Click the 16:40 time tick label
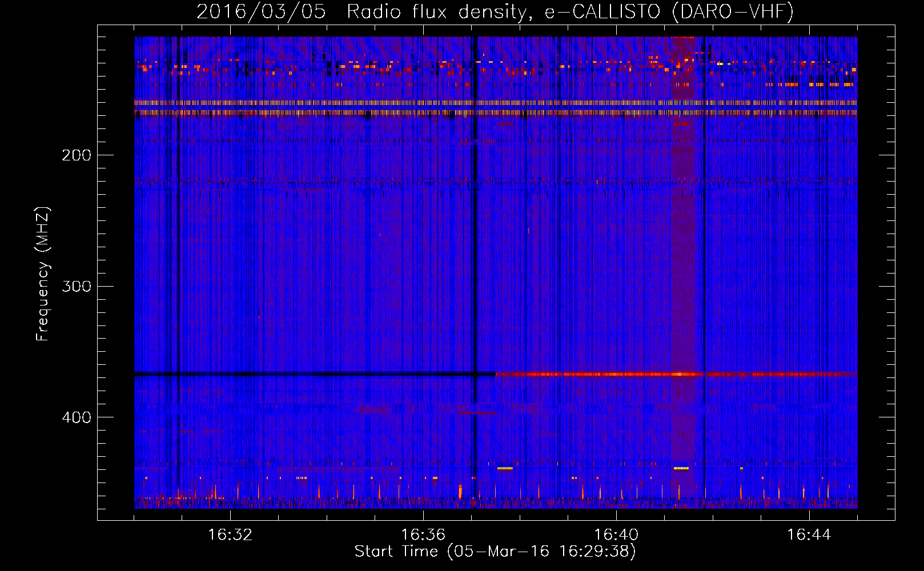Viewport: 924px width, 571px height. [x=616, y=535]
